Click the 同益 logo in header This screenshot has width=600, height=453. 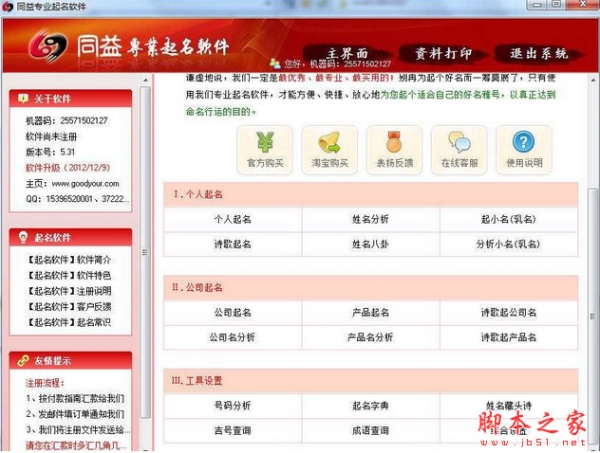47,47
